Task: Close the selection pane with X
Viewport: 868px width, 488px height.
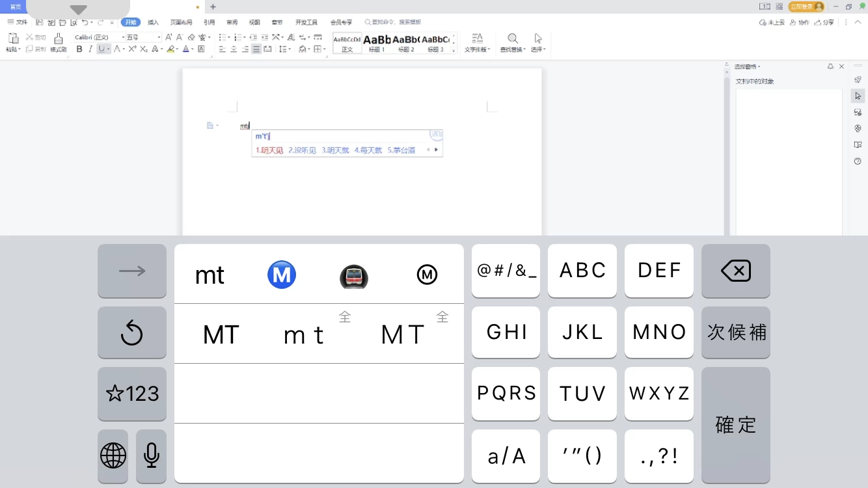Action: [841, 66]
